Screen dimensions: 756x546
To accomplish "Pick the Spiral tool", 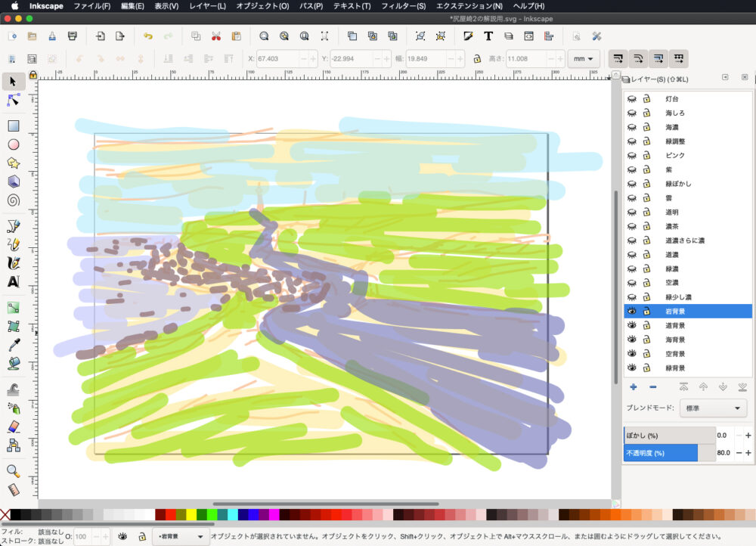I will point(13,200).
